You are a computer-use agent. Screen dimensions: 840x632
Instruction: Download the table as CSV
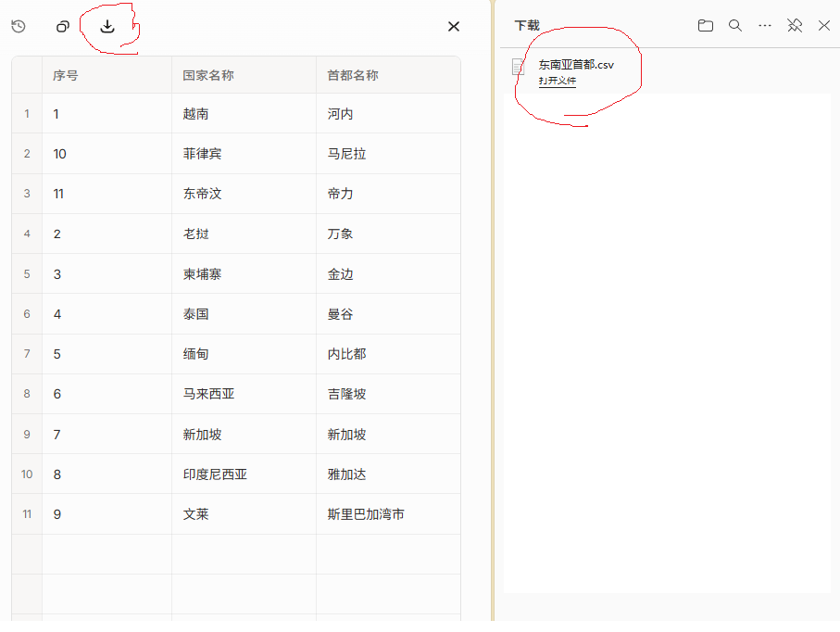[107, 26]
